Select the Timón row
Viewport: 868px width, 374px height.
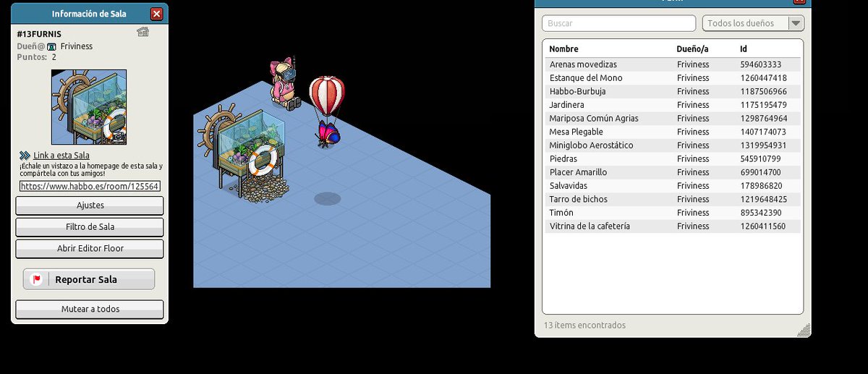coord(673,213)
